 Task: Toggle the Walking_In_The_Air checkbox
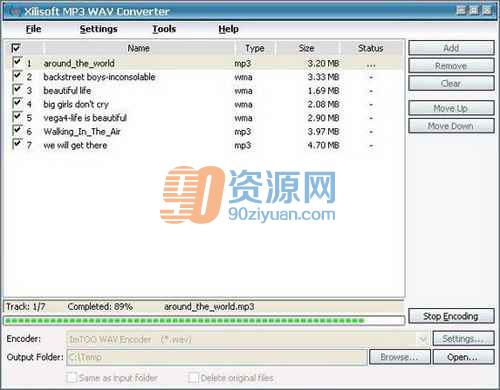17,131
